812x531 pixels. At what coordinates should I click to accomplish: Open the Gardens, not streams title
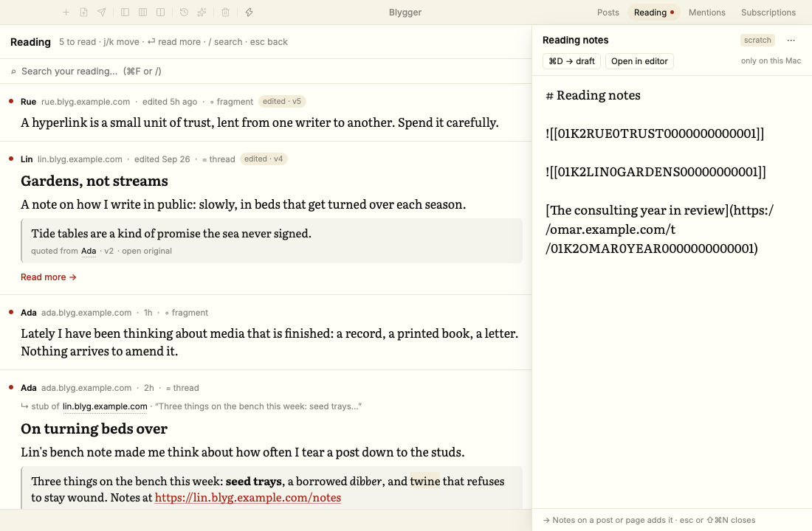point(94,181)
